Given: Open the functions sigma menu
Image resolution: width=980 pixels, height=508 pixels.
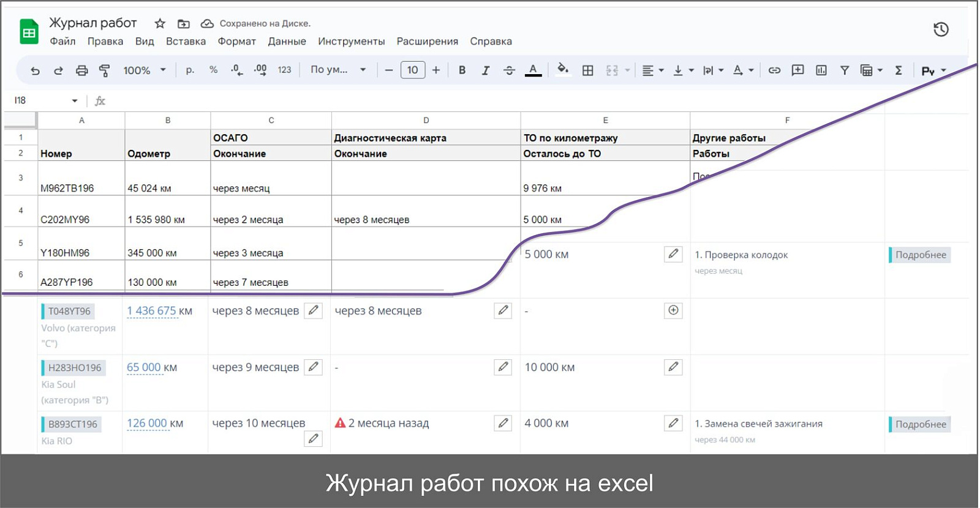Looking at the screenshot, I should tap(899, 70).
